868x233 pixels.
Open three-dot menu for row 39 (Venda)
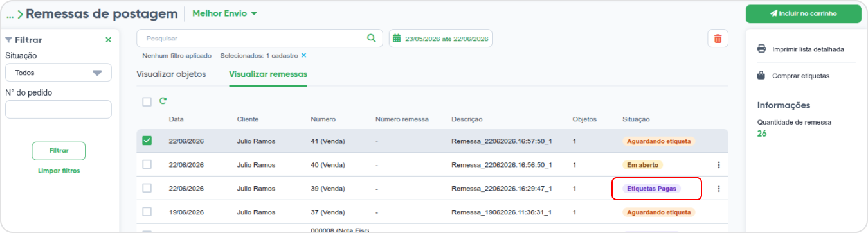[x=719, y=189]
